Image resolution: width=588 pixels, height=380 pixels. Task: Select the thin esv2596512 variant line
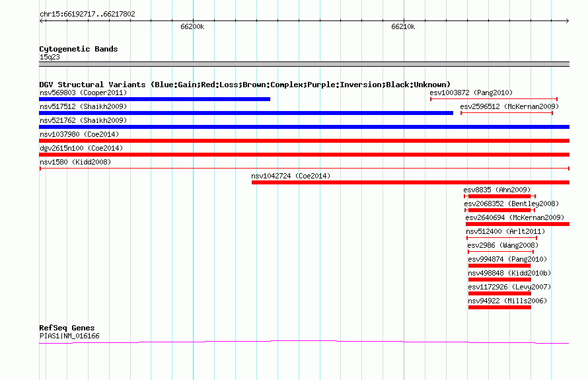pyautogui.click(x=507, y=113)
